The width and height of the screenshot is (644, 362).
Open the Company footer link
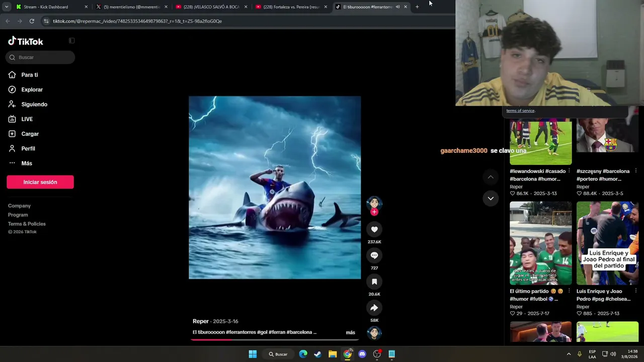19,206
